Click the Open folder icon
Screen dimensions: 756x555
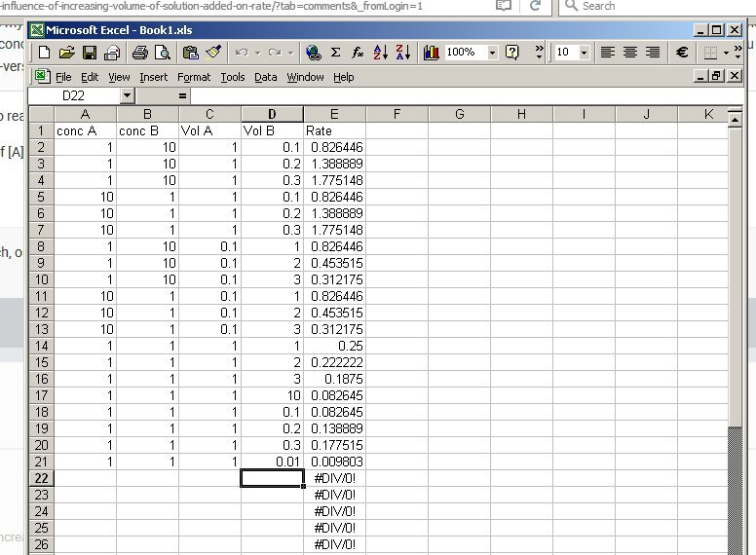point(66,53)
